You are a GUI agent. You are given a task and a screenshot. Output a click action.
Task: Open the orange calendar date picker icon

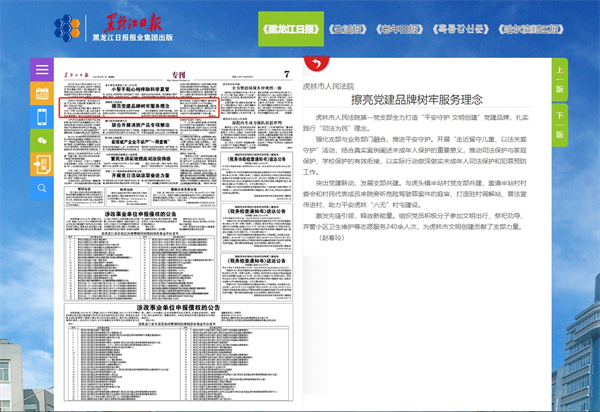(42, 94)
